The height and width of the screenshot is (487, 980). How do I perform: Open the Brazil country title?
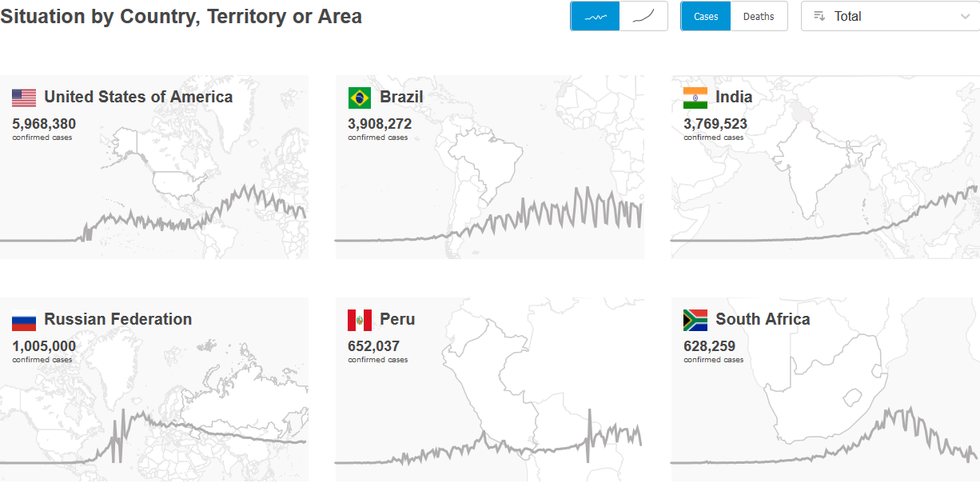(401, 97)
